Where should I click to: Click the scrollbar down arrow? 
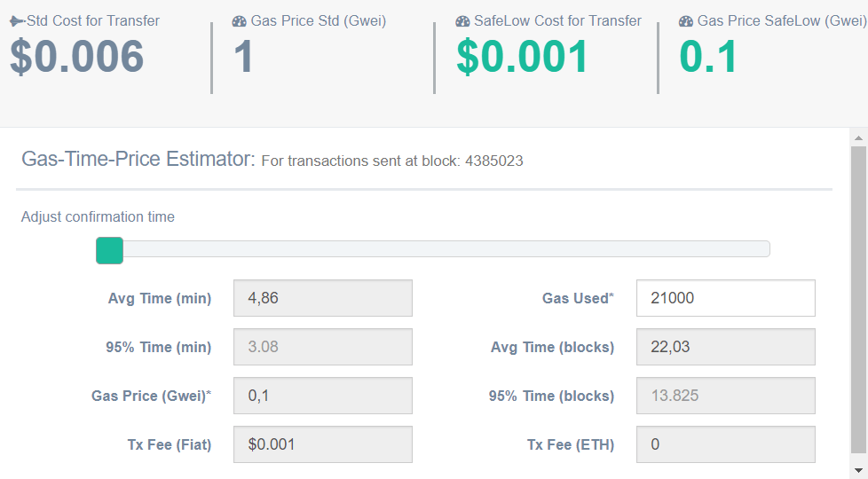point(858,469)
